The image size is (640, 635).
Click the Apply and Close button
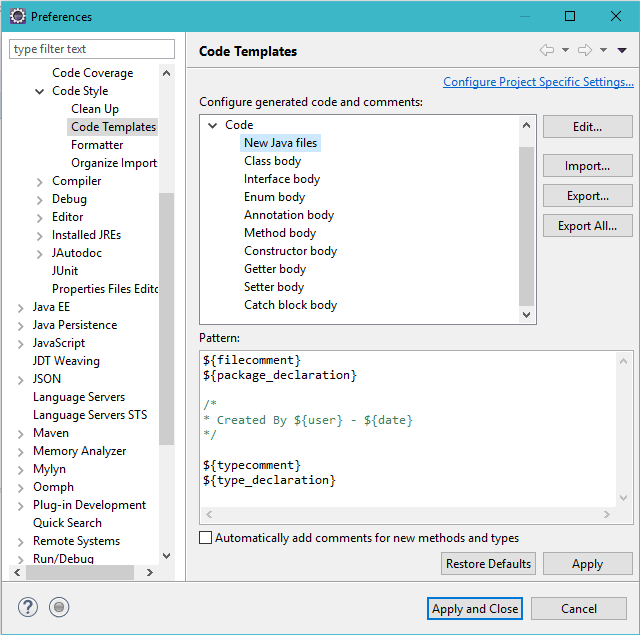(475, 608)
